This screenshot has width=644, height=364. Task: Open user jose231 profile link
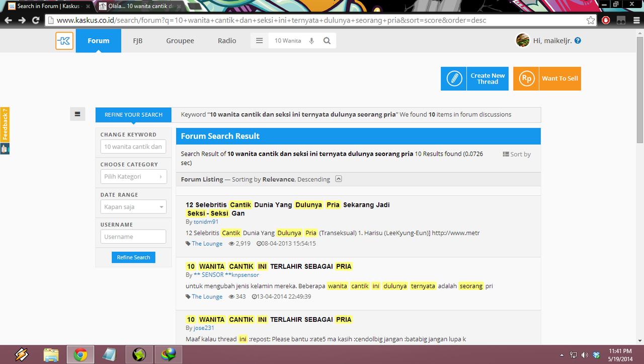pyautogui.click(x=204, y=328)
